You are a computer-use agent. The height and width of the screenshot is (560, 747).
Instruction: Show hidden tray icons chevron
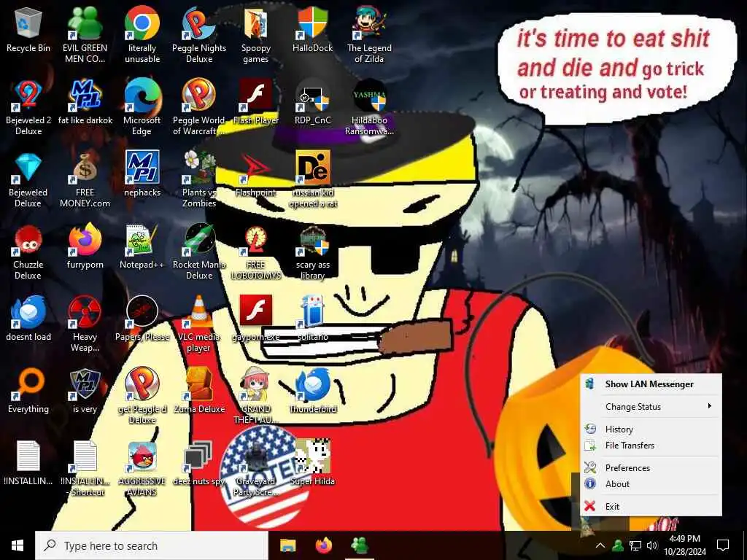point(600,545)
